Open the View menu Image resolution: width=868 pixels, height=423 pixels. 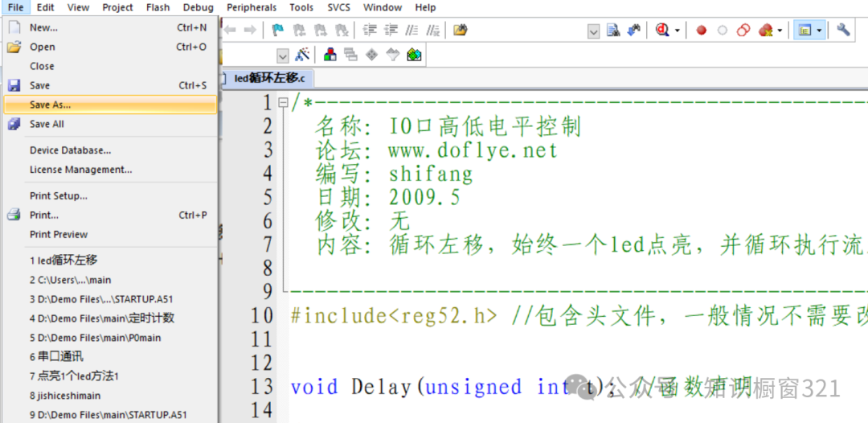[78, 8]
